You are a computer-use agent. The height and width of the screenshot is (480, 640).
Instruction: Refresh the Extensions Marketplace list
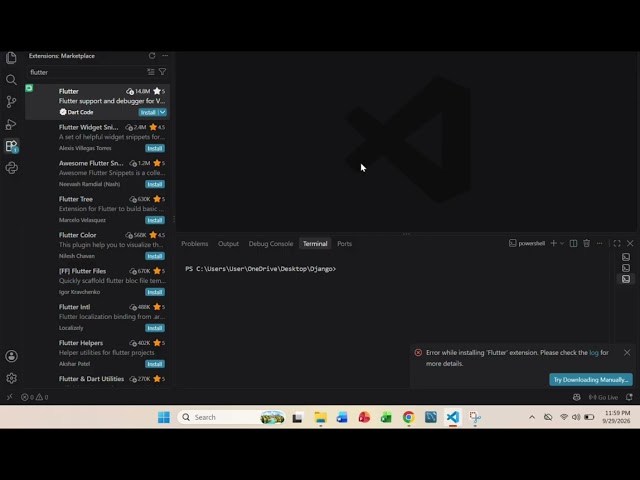click(x=152, y=56)
